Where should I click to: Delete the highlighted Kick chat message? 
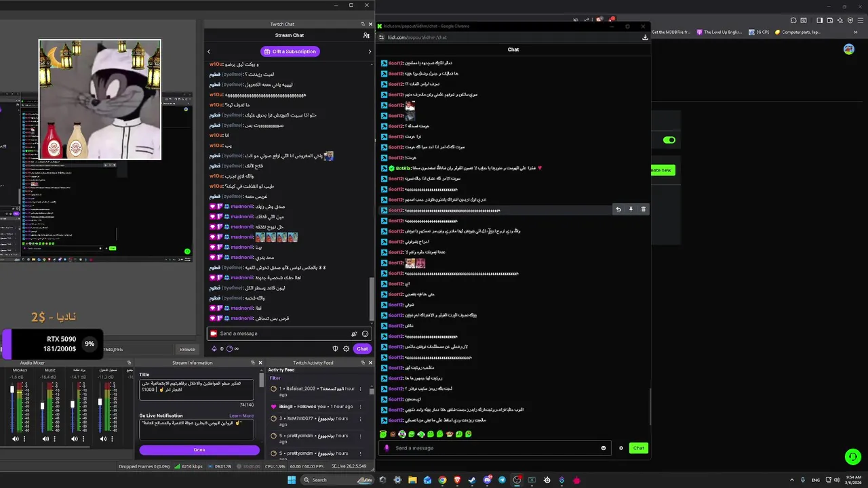(x=644, y=209)
